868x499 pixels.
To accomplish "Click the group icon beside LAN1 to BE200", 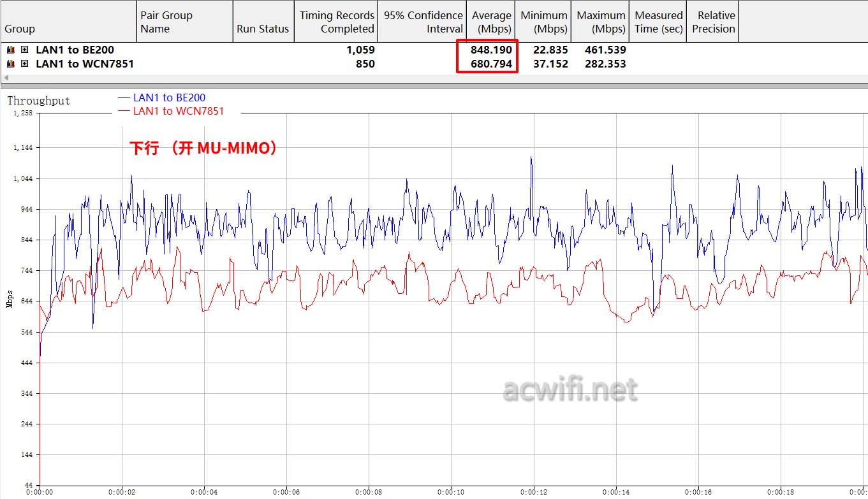I will (x=10, y=50).
